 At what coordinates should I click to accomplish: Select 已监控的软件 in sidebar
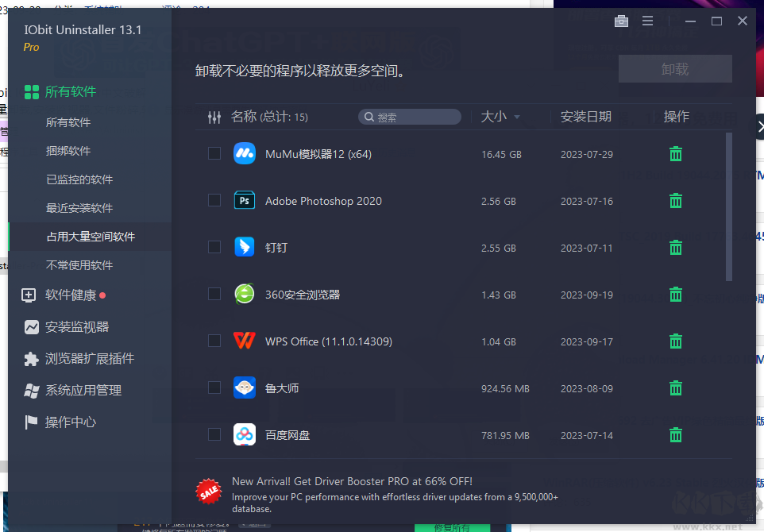[x=79, y=179]
